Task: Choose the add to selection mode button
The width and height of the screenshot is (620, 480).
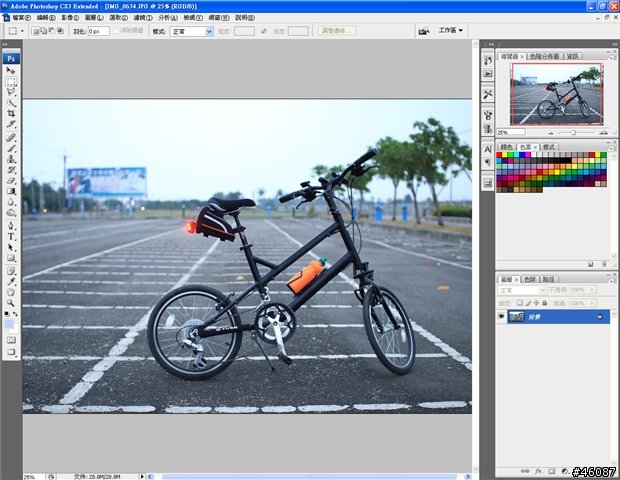Action: point(43,31)
